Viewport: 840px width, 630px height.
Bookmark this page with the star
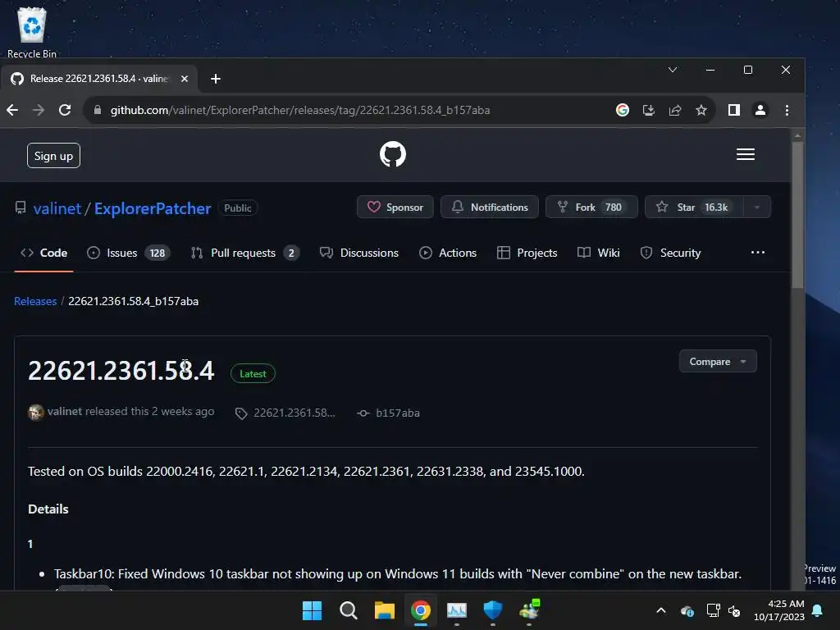(x=701, y=110)
